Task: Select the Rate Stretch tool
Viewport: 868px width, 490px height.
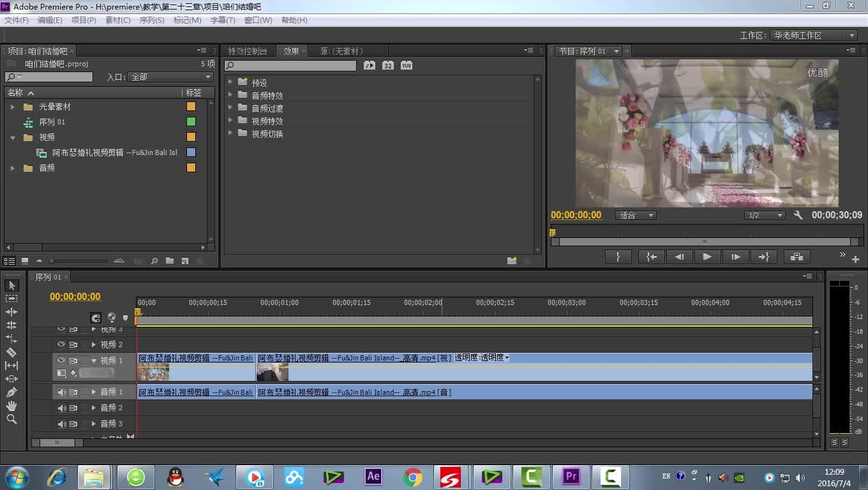Action: click(x=11, y=339)
